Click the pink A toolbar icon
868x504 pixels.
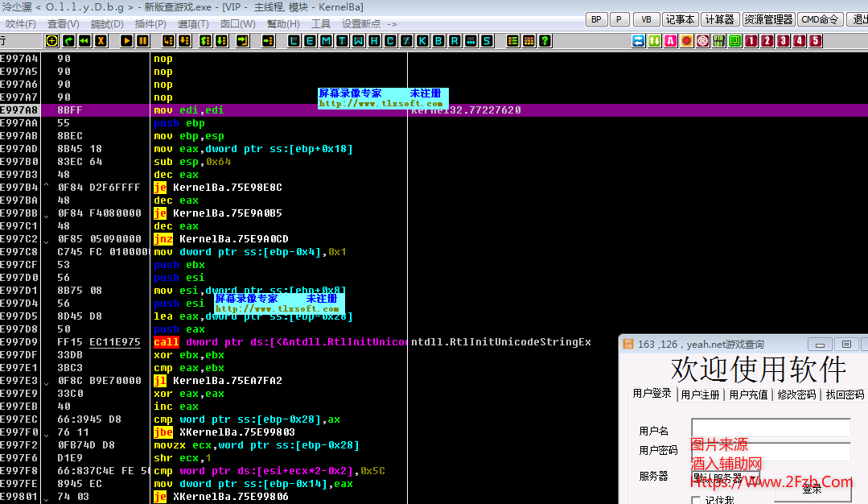coord(670,40)
